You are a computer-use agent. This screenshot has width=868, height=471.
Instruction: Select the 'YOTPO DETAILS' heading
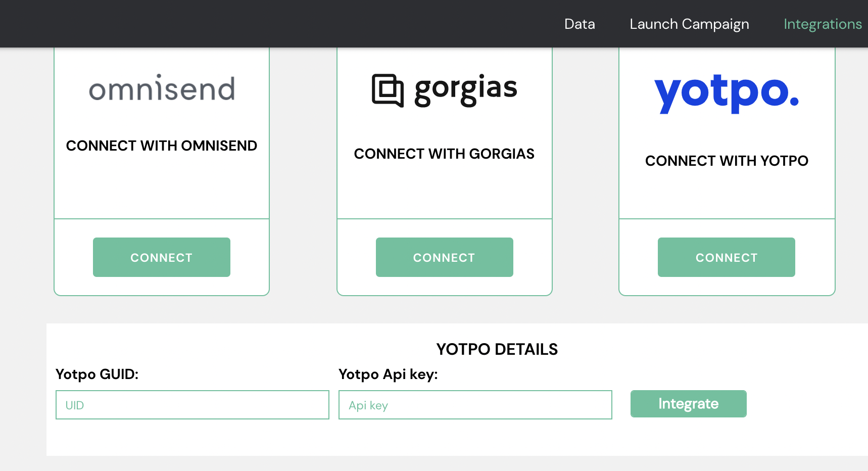coord(497,349)
